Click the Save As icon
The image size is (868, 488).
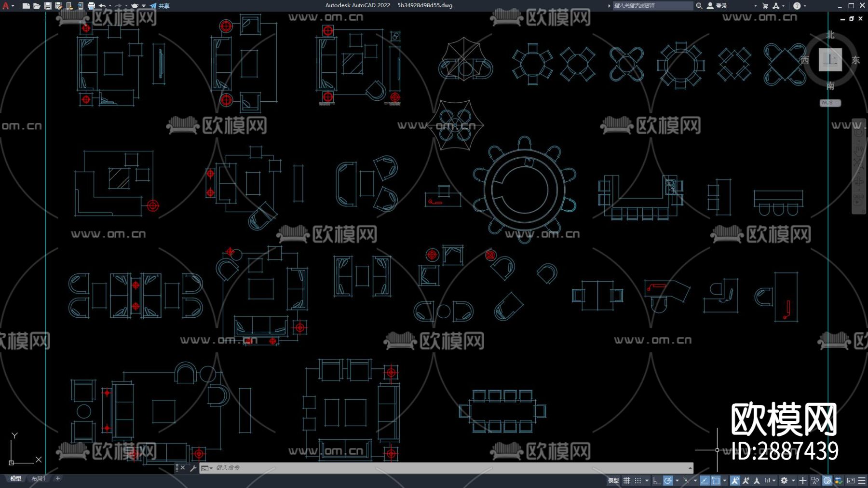tap(58, 6)
